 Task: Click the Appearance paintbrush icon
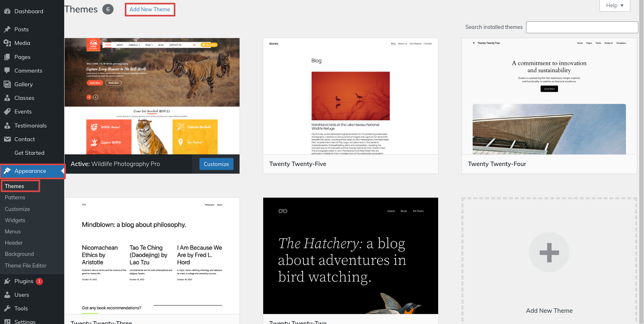7,171
